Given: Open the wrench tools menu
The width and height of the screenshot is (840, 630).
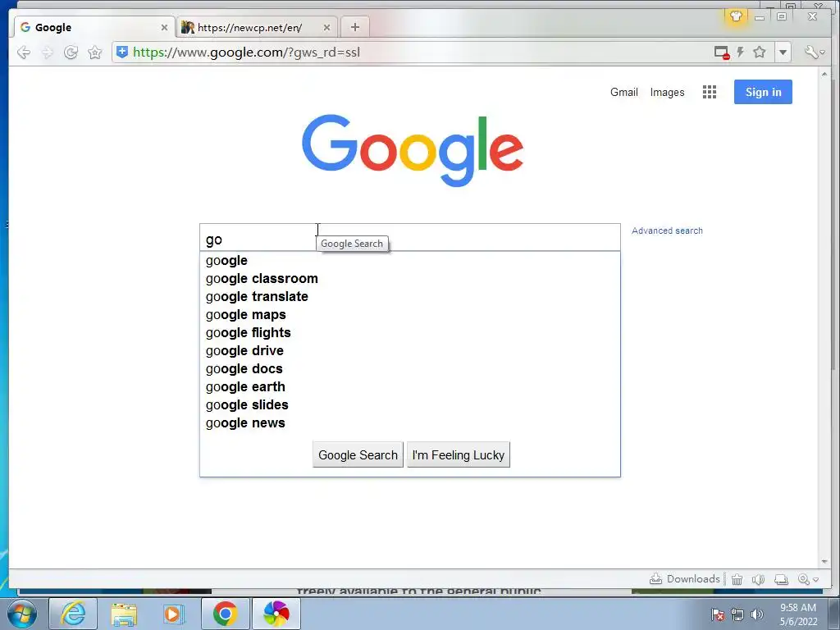Looking at the screenshot, I should 814,52.
